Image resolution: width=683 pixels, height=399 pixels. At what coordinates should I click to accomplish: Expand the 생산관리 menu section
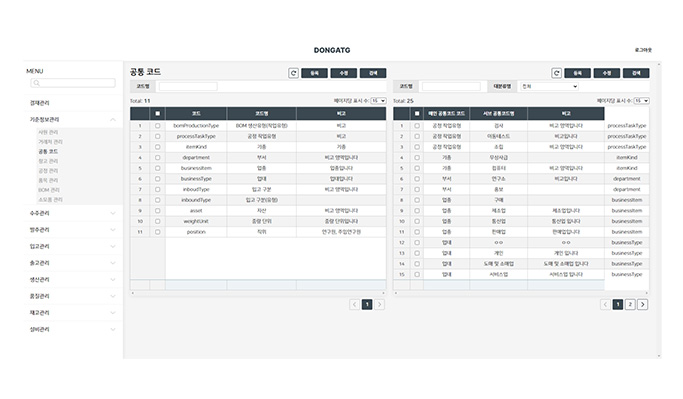[x=113, y=280]
